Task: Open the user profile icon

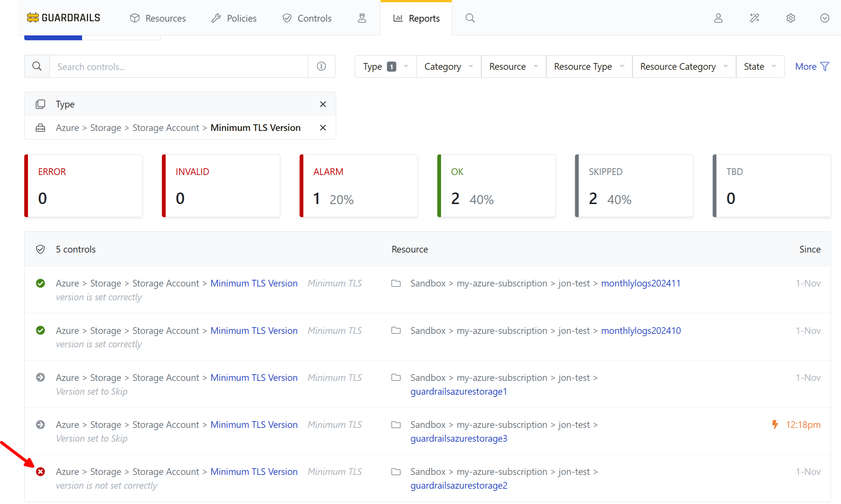Action: coord(718,18)
